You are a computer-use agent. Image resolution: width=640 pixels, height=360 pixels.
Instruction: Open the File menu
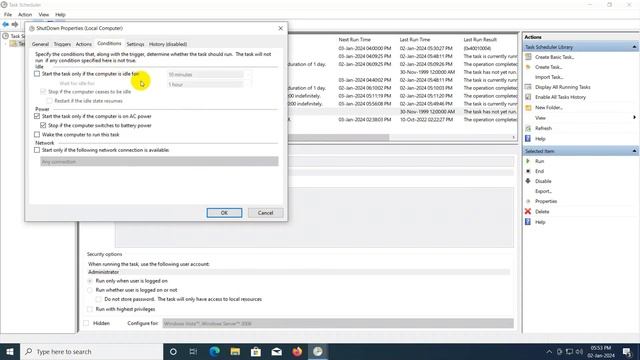(8, 14)
